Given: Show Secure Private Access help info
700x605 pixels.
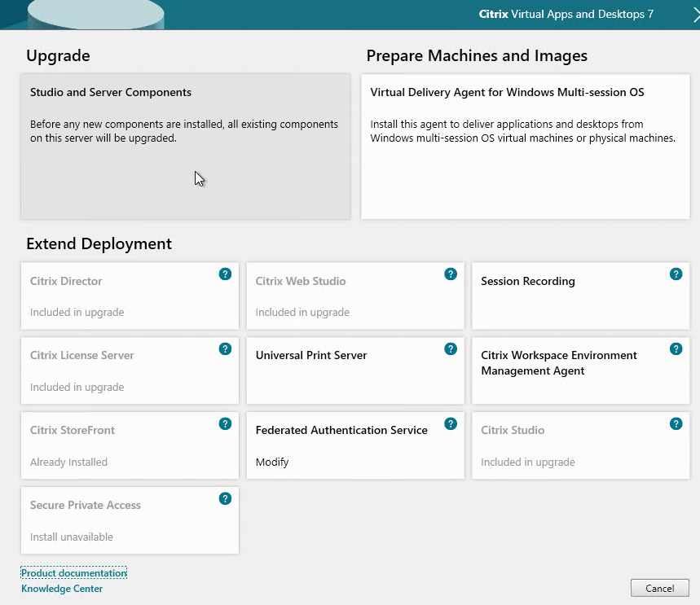Looking at the screenshot, I should (x=225, y=498).
